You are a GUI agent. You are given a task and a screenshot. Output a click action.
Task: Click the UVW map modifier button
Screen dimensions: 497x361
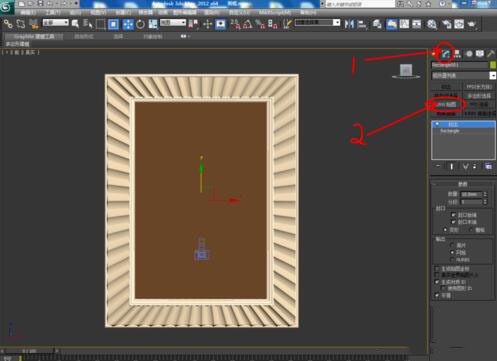(x=447, y=105)
